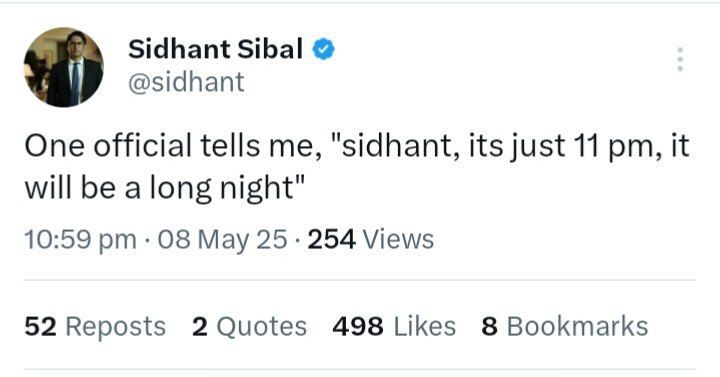The image size is (720, 377).
Task: Click the word Bookmarks
Action: click(577, 326)
